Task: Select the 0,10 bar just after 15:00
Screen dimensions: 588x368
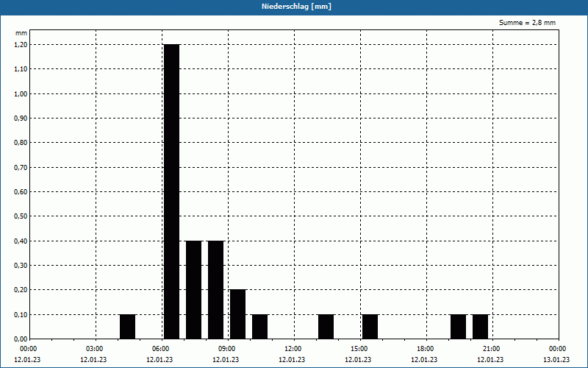Action: 370,327
